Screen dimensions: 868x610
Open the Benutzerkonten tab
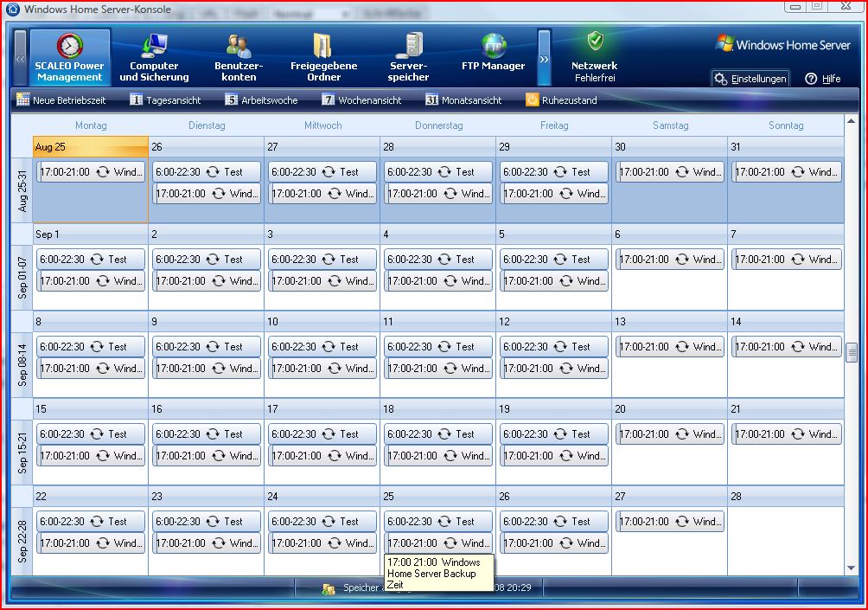239,58
